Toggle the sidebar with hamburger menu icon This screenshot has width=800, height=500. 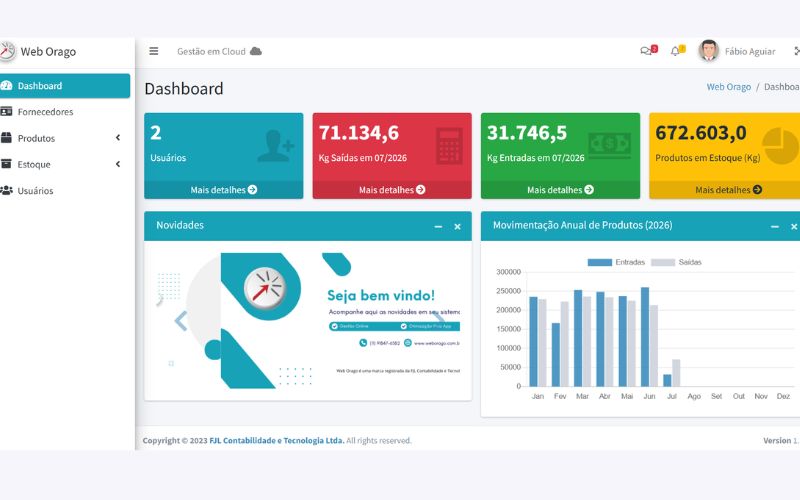click(x=154, y=51)
